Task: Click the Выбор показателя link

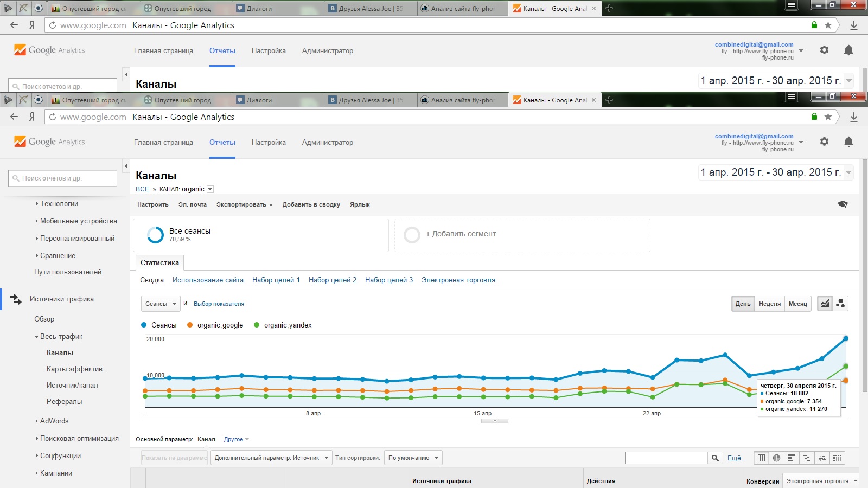Action: [x=219, y=304]
